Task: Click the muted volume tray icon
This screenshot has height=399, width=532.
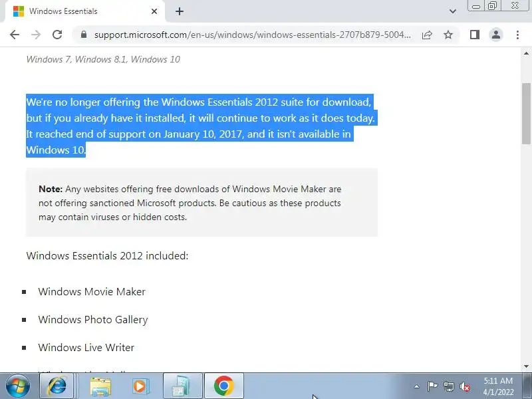Action: pyautogui.click(x=464, y=386)
